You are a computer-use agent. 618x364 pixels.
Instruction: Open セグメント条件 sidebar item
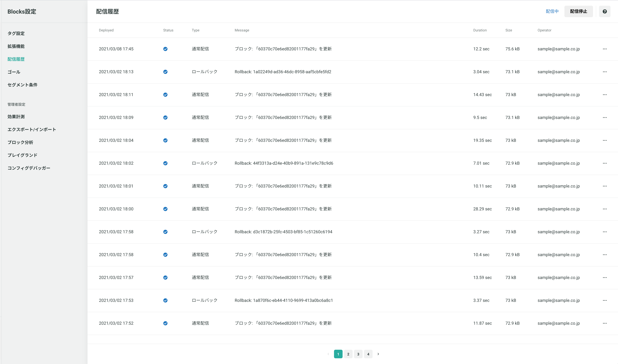[22, 85]
